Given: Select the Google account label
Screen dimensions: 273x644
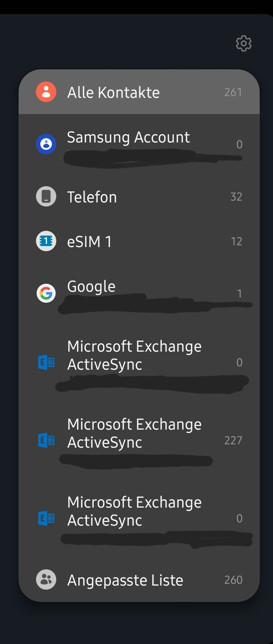Looking at the screenshot, I should click(x=91, y=286).
